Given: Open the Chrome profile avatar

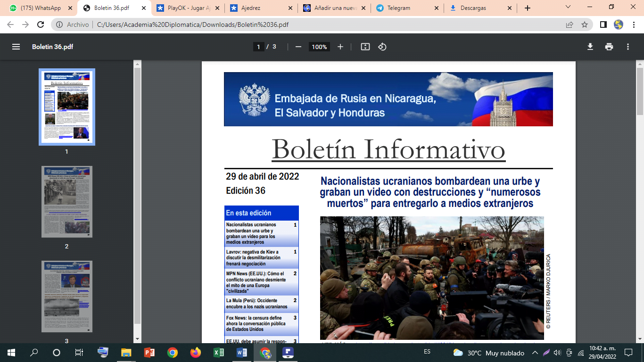Looking at the screenshot, I should tap(619, 25).
